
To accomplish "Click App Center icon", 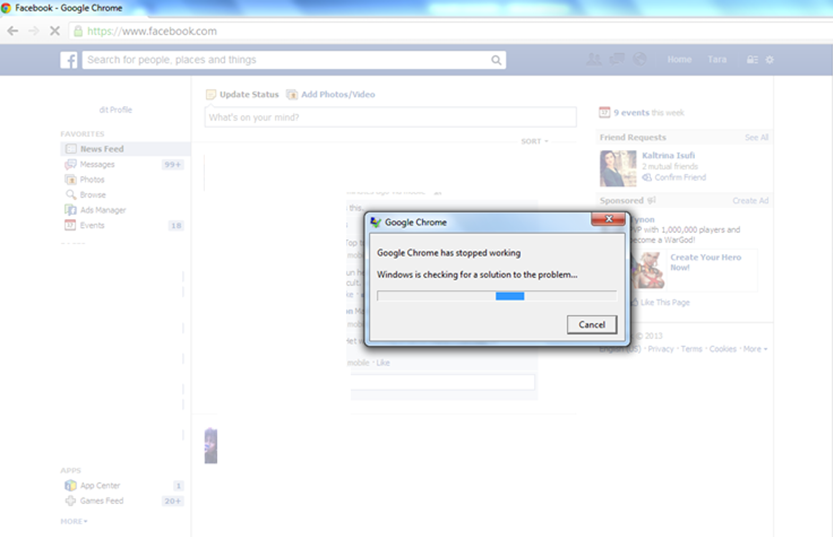I will pos(71,485).
